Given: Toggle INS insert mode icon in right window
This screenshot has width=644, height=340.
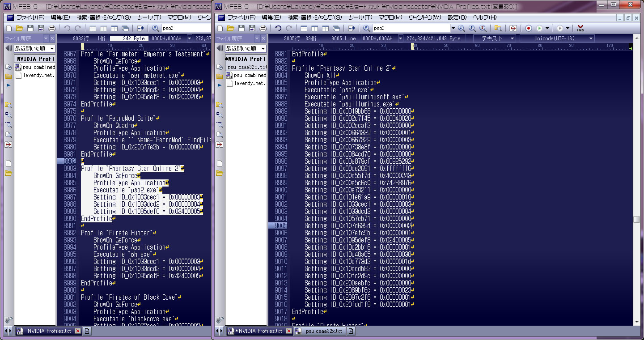Looking at the screenshot, I should pos(580,28).
